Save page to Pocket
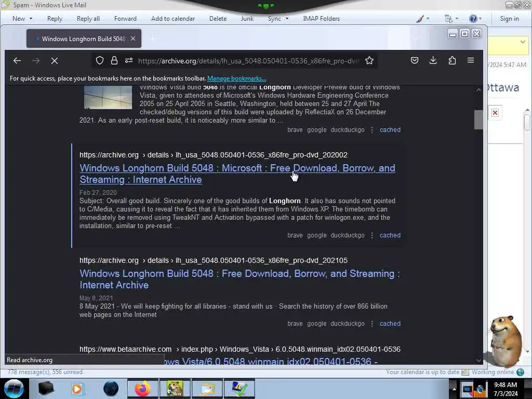 (414, 60)
